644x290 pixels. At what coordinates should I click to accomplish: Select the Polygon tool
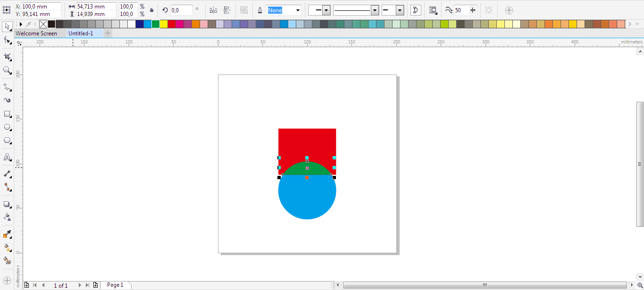coord(7,141)
